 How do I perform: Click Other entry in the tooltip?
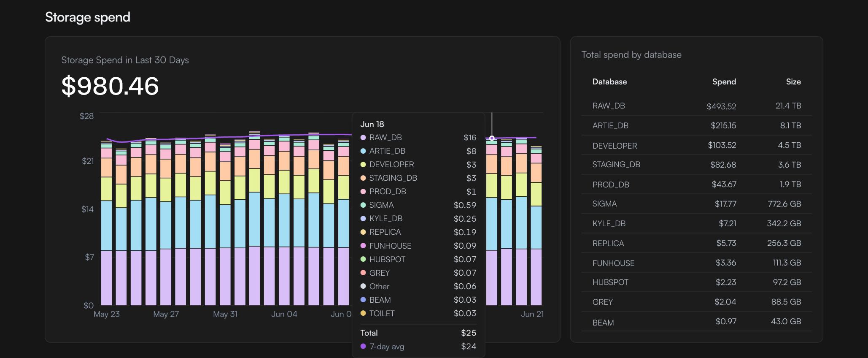418,286
